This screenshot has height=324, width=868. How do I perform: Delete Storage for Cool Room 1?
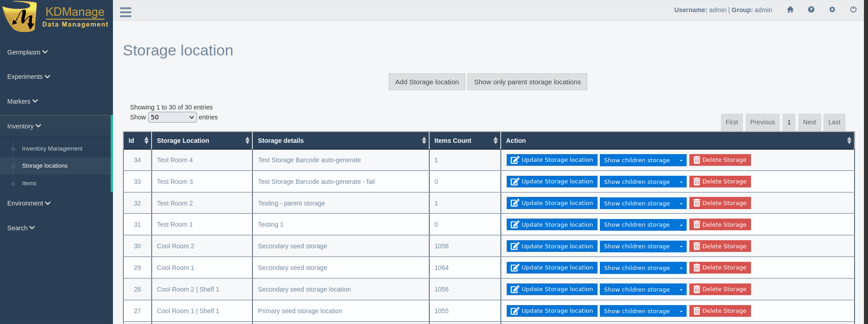(720, 268)
